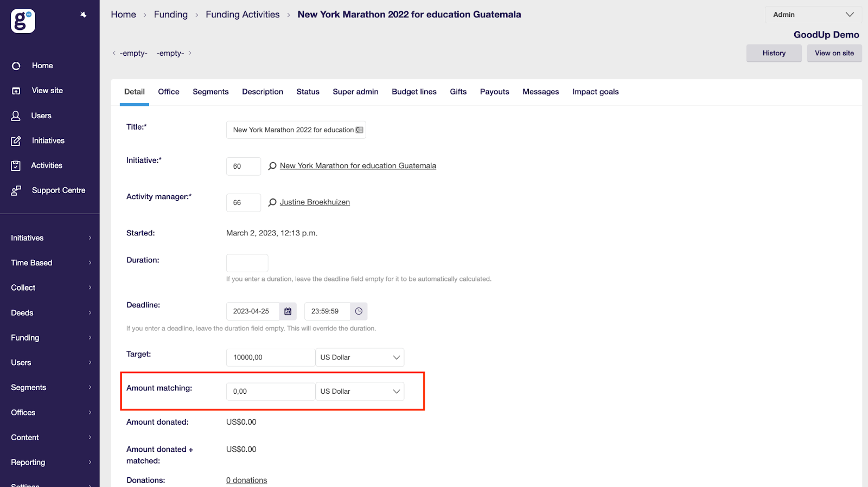The image size is (868, 487).
Task: Expand the Time Based sidebar section
Action: click(51, 263)
